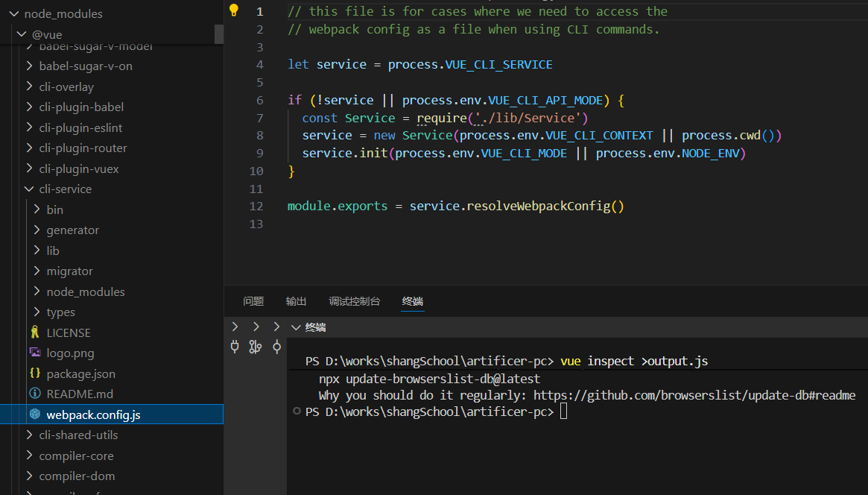Click the package.json braces file icon

(x=35, y=373)
